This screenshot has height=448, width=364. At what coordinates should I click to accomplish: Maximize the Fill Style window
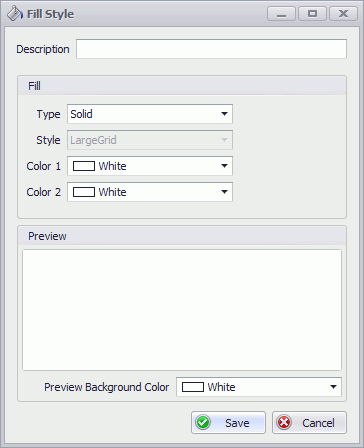pyautogui.click(x=312, y=14)
